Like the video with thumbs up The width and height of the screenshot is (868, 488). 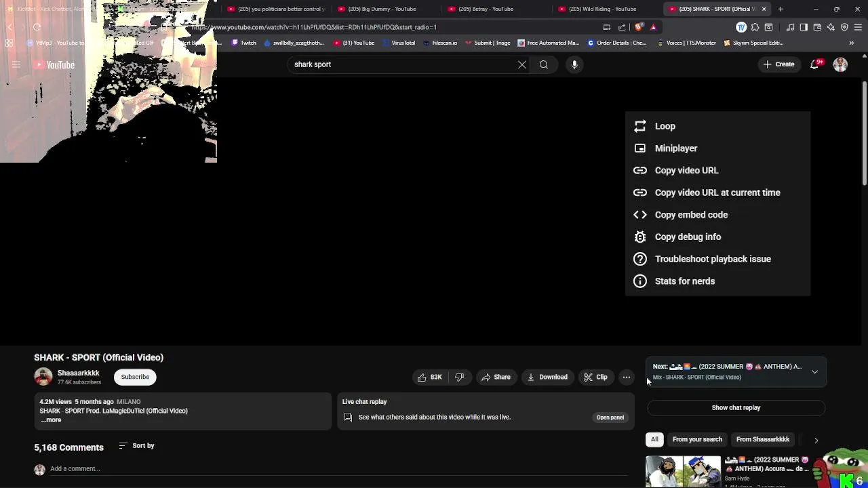430,377
